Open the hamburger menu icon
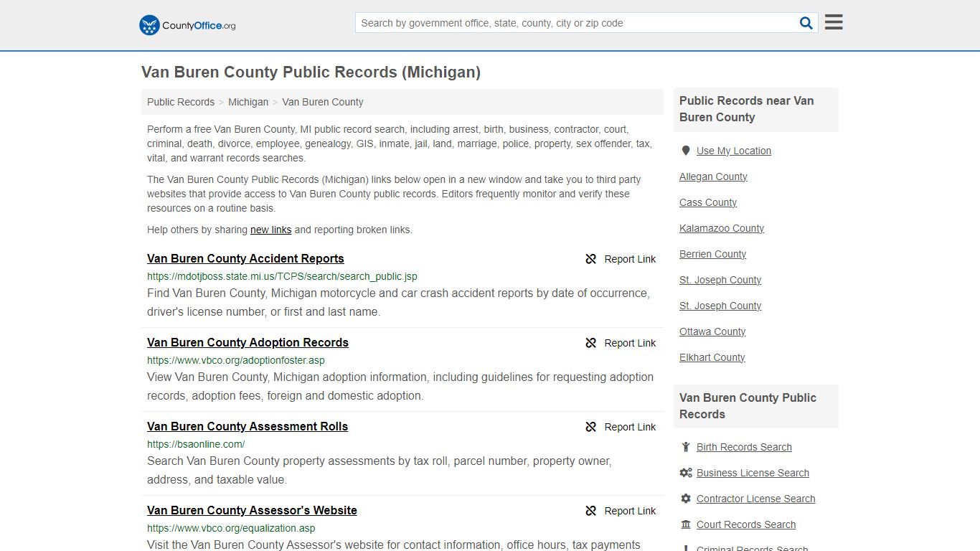Viewport: 980px width, 551px height. pos(834,22)
